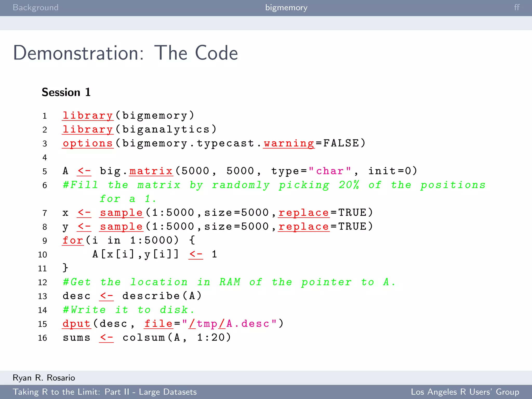Click replace=TRUE on line 7
Screen dimensions: 532x399
pos(325,213)
